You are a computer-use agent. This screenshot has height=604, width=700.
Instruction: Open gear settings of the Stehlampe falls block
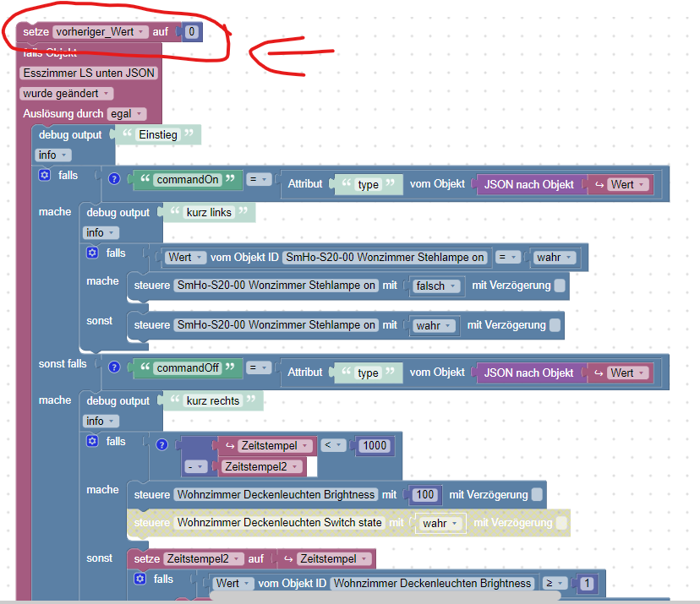click(x=92, y=253)
